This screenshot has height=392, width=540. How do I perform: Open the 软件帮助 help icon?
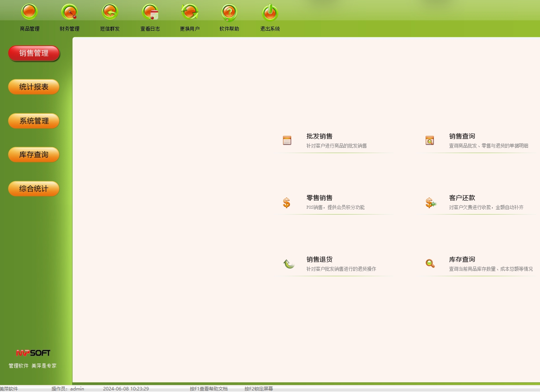click(229, 12)
